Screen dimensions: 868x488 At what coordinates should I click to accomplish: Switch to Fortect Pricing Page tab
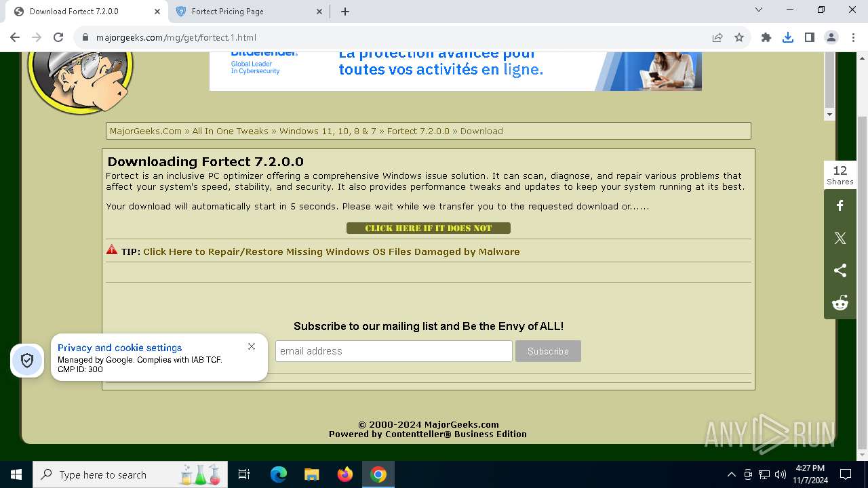(249, 12)
